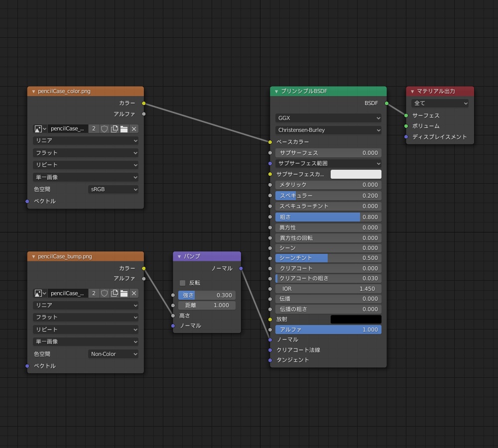Open image browser in pencilCase_bump.png node
Image resolution: width=498 pixels, height=448 pixels.
[40, 293]
